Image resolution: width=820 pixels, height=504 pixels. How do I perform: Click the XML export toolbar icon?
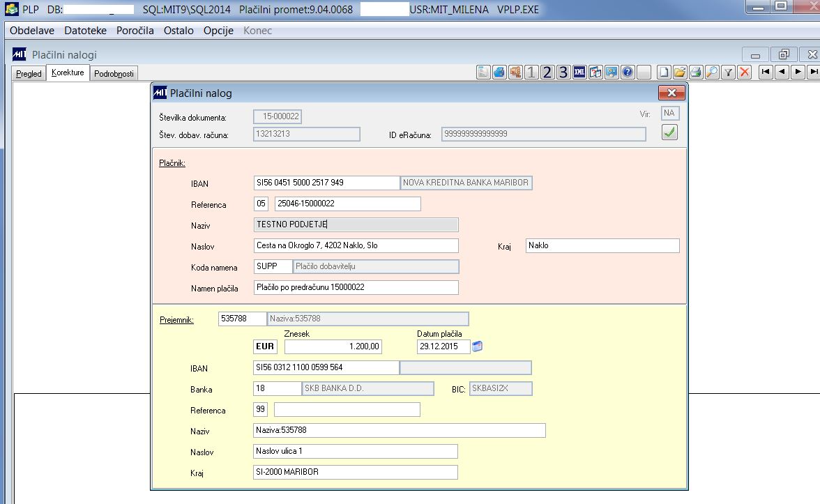579,72
